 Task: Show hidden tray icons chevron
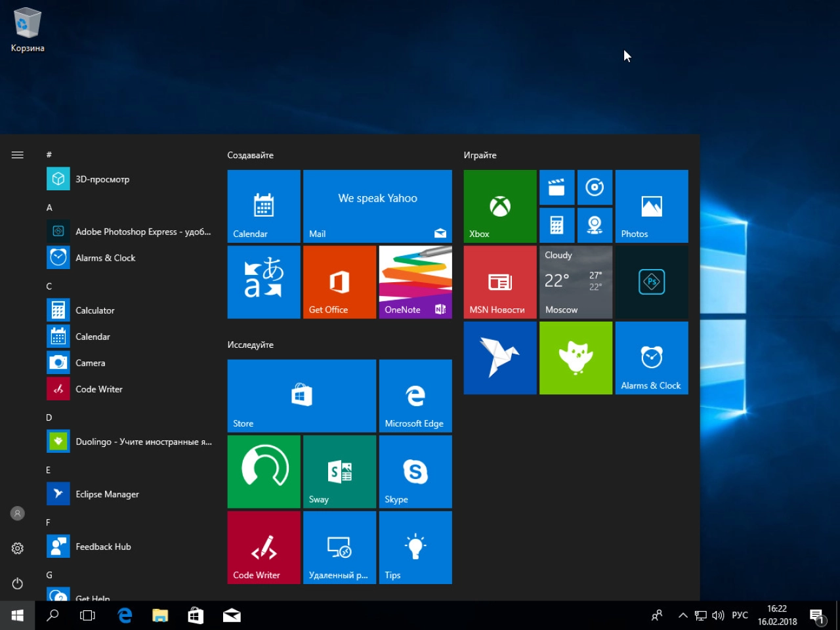coord(682,616)
